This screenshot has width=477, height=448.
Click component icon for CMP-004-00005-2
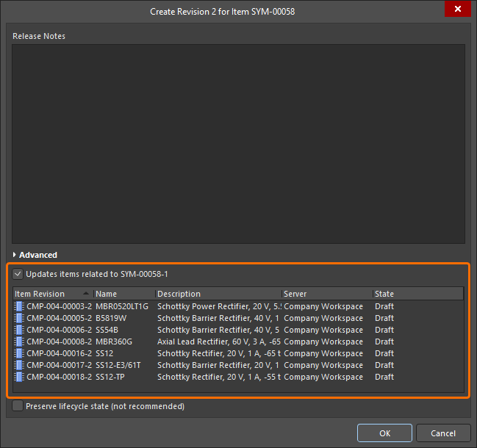(19, 318)
